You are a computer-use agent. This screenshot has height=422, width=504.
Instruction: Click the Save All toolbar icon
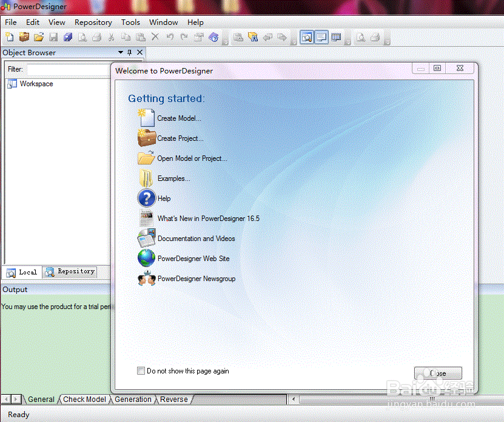click(x=68, y=37)
